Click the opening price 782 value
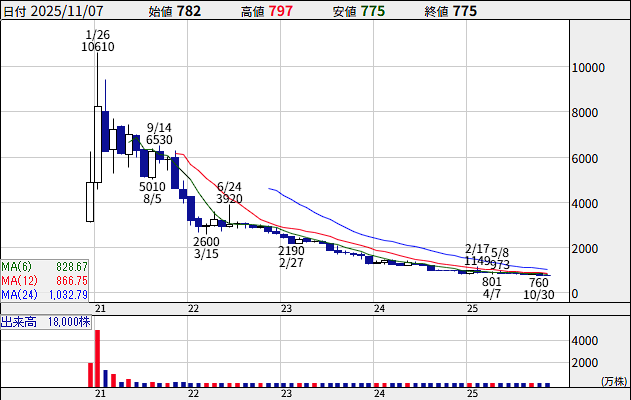Screen dimensions: 631x400 click(189, 11)
